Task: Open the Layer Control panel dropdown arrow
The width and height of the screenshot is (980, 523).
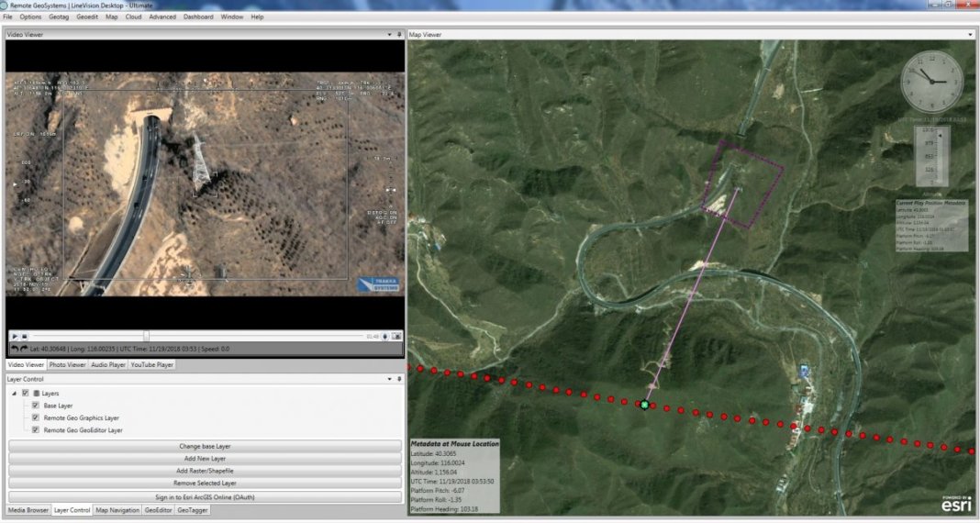Action: pyautogui.click(x=389, y=379)
